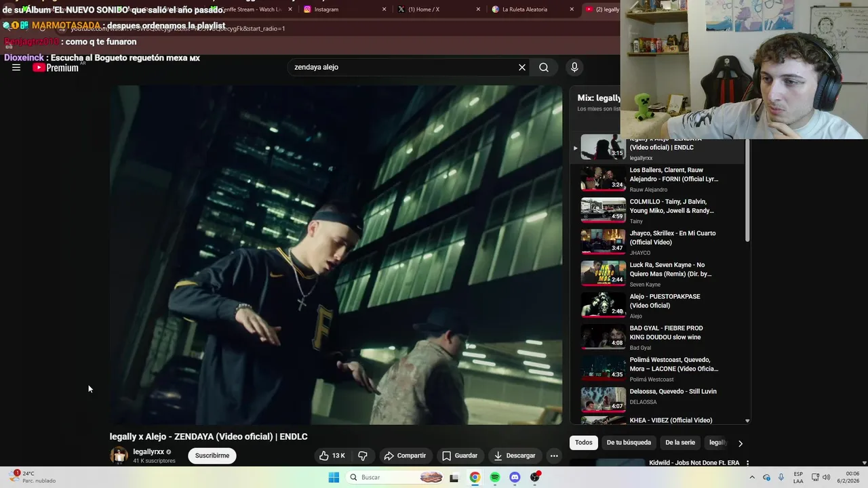Close the 'La Ruleta Aleatoria' tab

coord(572,9)
